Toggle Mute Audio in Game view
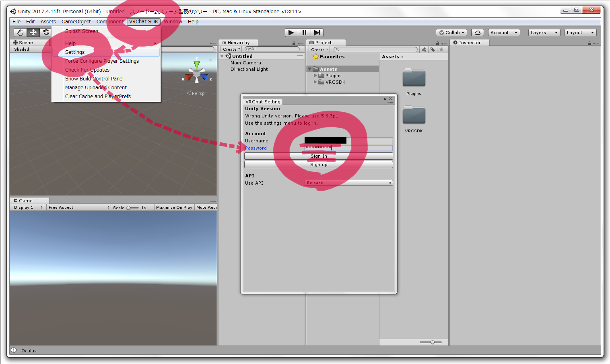The height and width of the screenshot is (364, 610). 206,208
